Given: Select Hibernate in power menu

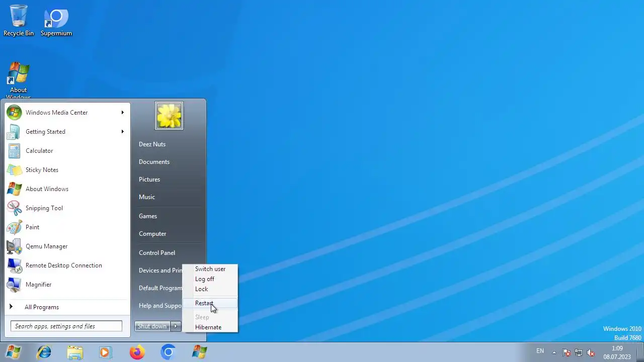Looking at the screenshot, I should 210,327.
